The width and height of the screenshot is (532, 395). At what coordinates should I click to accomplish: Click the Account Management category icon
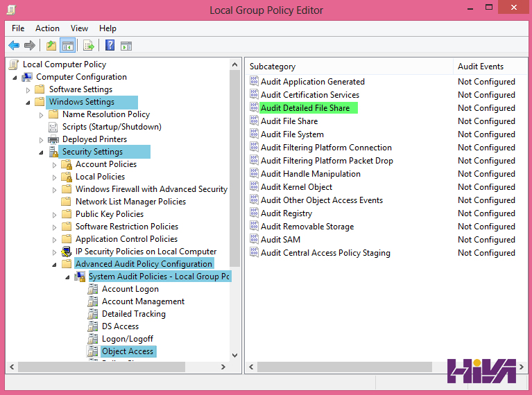point(93,301)
